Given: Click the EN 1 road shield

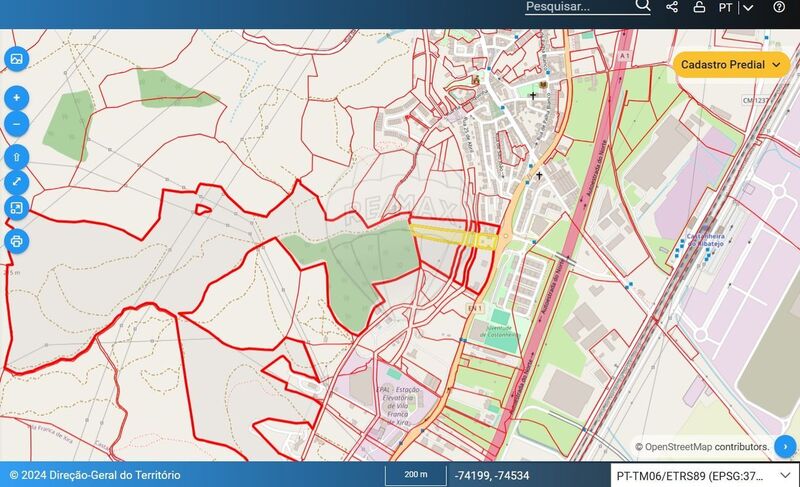Looking at the screenshot, I should [x=475, y=309].
